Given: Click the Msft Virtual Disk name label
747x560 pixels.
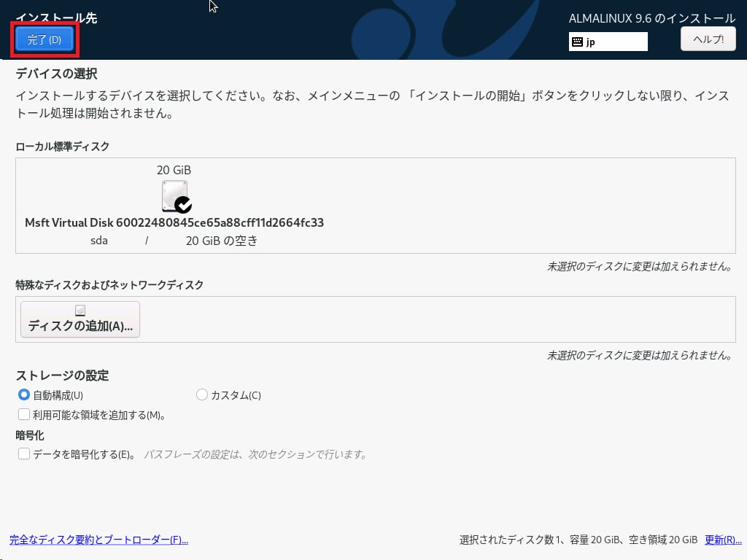Looking at the screenshot, I should click(x=174, y=222).
